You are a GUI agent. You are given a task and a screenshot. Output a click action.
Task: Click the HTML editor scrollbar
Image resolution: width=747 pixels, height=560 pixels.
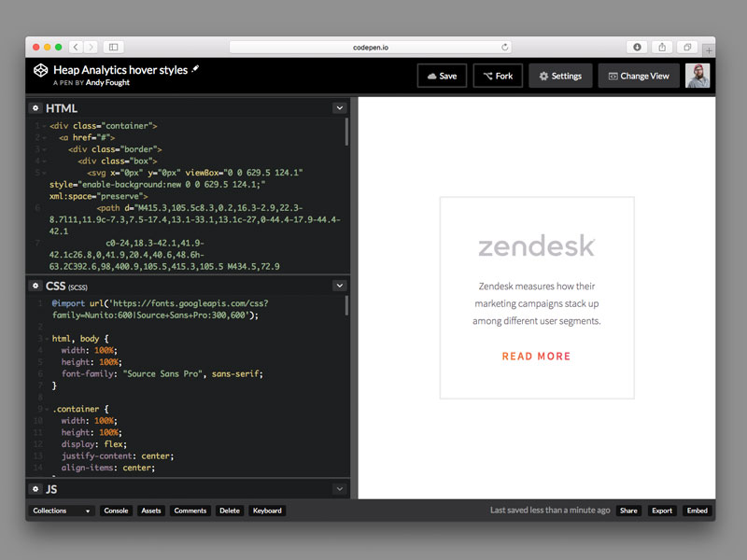click(x=346, y=132)
